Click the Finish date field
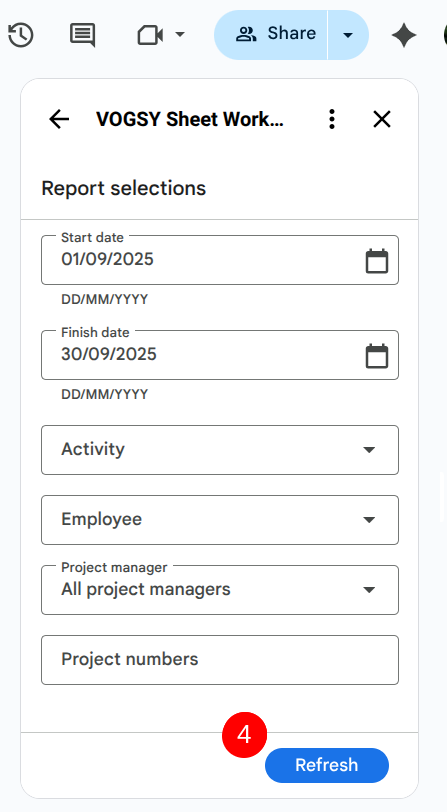Screen dimensions: 447x812 coord(220,355)
